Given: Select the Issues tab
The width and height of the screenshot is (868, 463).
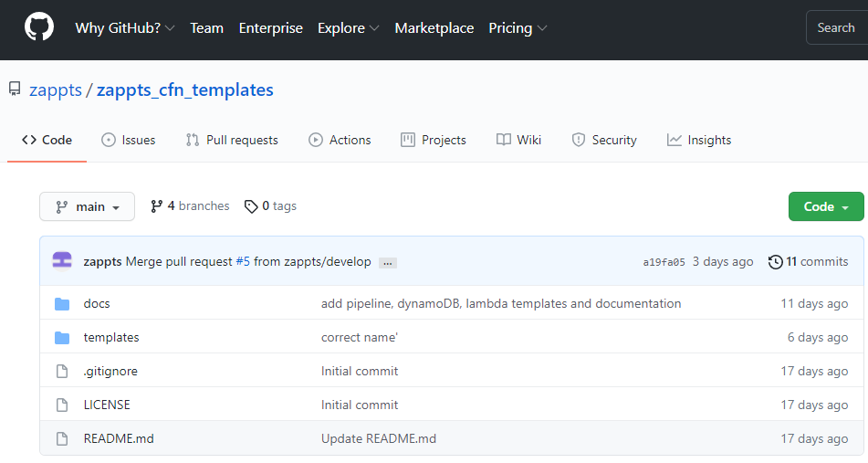Looking at the screenshot, I should (129, 140).
